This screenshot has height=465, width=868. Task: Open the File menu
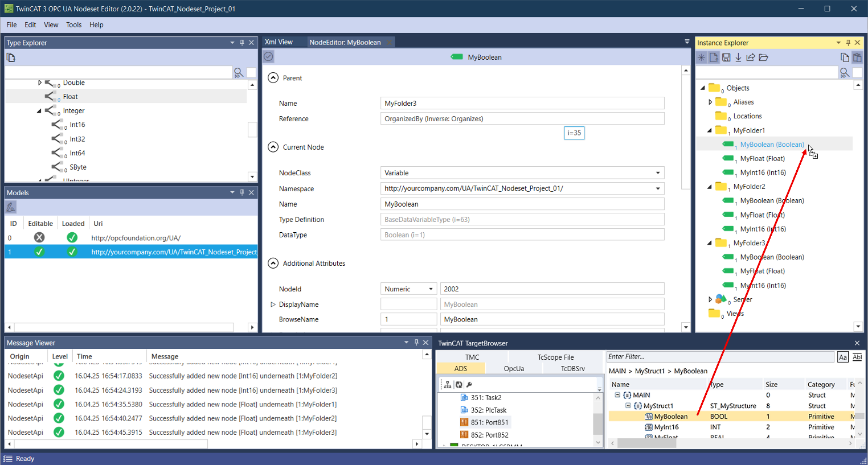tap(11, 24)
